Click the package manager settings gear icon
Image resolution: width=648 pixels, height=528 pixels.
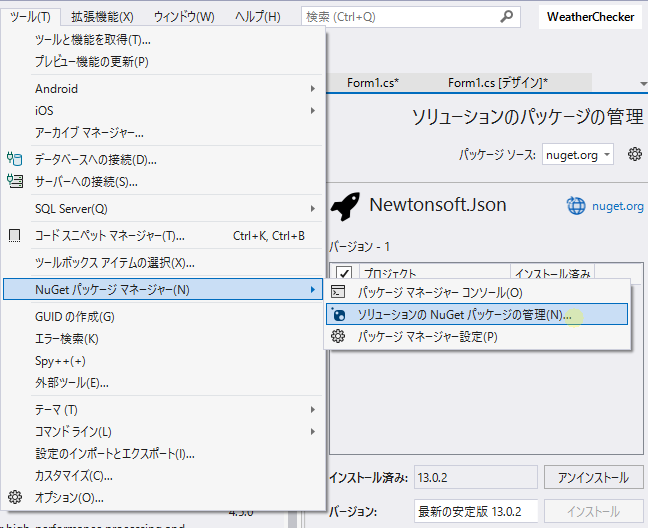(x=338, y=336)
